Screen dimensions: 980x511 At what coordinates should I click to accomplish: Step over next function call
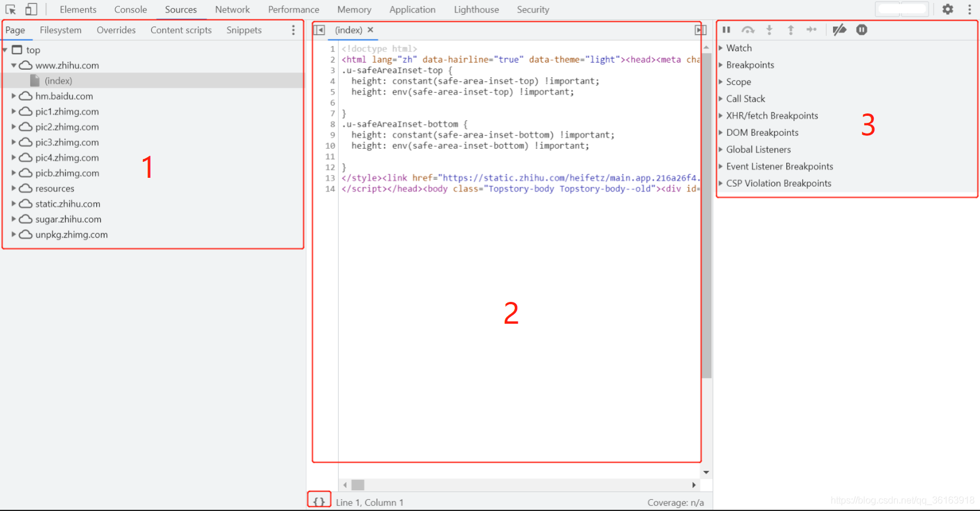click(748, 30)
